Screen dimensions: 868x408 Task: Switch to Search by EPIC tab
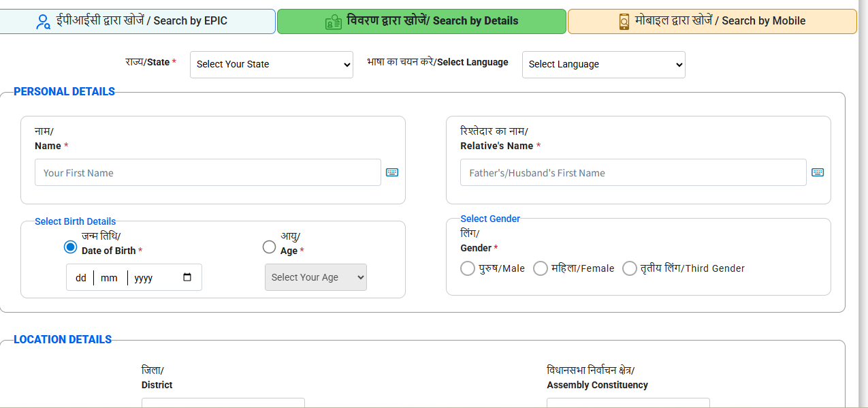(137, 21)
